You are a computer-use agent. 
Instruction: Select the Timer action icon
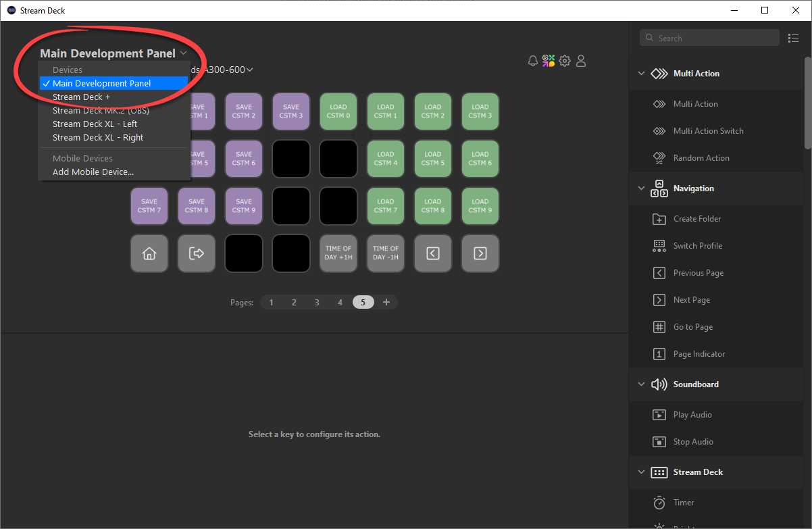click(659, 503)
